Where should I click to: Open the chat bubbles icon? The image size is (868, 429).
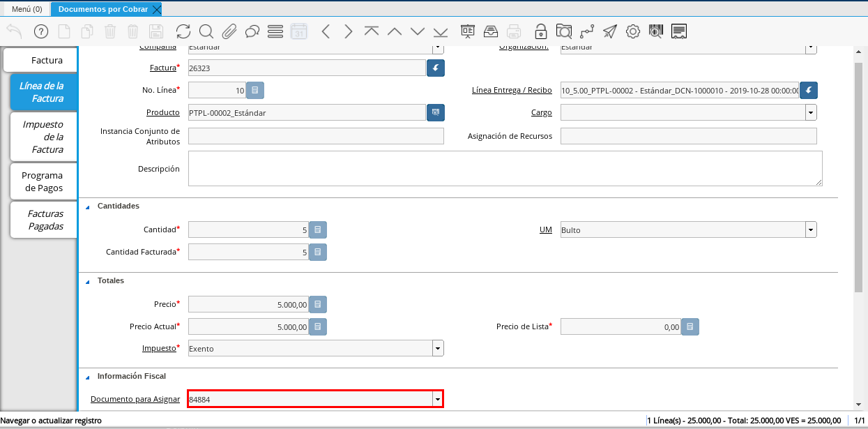tap(252, 31)
